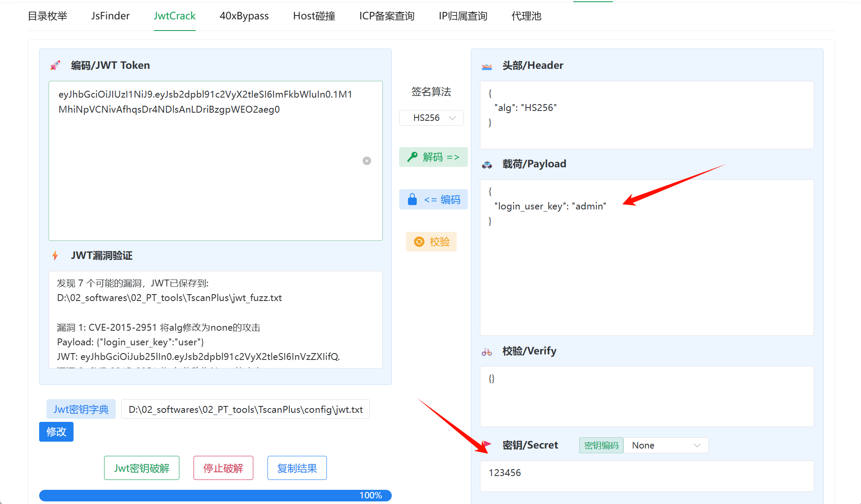Click the secret field containing 123456
The width and height of the screenshot is (861, 504).
646,476
